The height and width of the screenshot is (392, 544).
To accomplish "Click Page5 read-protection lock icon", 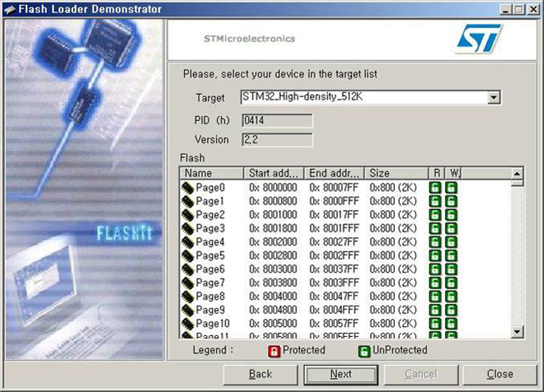I will click(435, 255).
